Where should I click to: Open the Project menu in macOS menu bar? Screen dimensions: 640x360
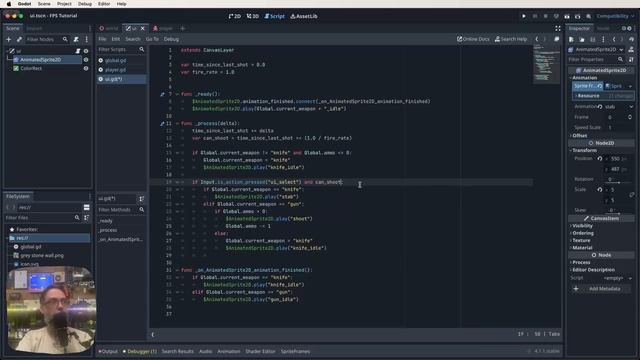tap(64, 4)
